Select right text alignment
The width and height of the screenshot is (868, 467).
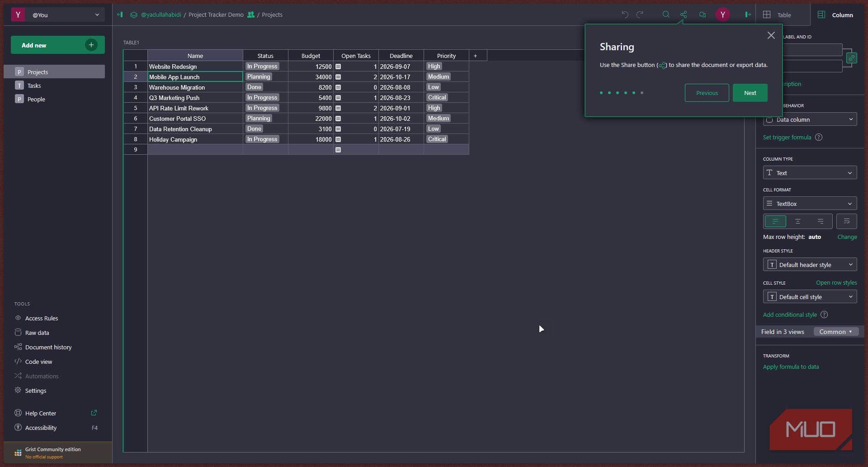click(x=821, y=221)
